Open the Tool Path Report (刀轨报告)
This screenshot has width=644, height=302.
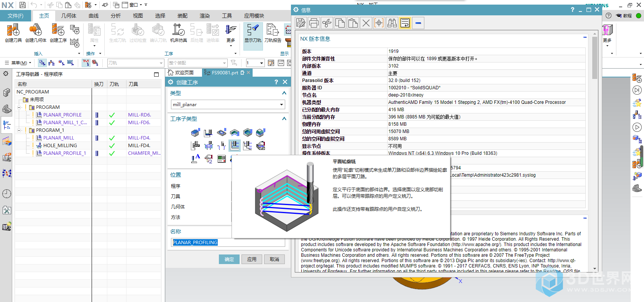click(x=273, y=33)
